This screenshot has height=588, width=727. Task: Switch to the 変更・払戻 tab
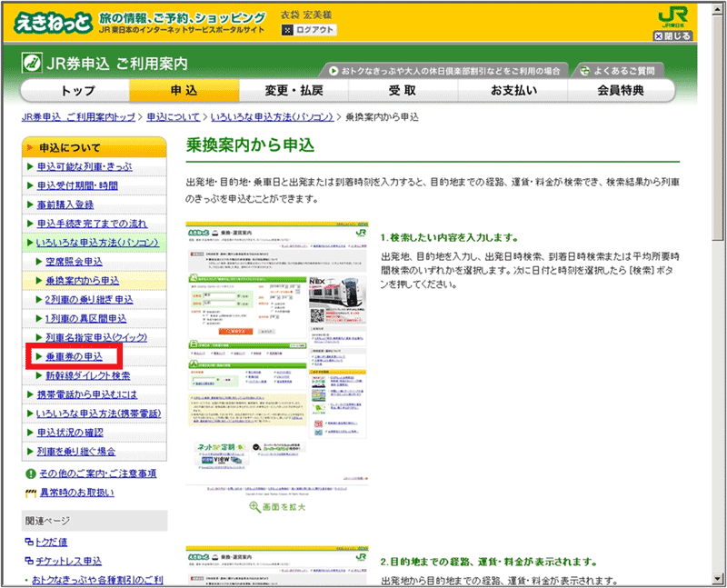click(294, 91)
